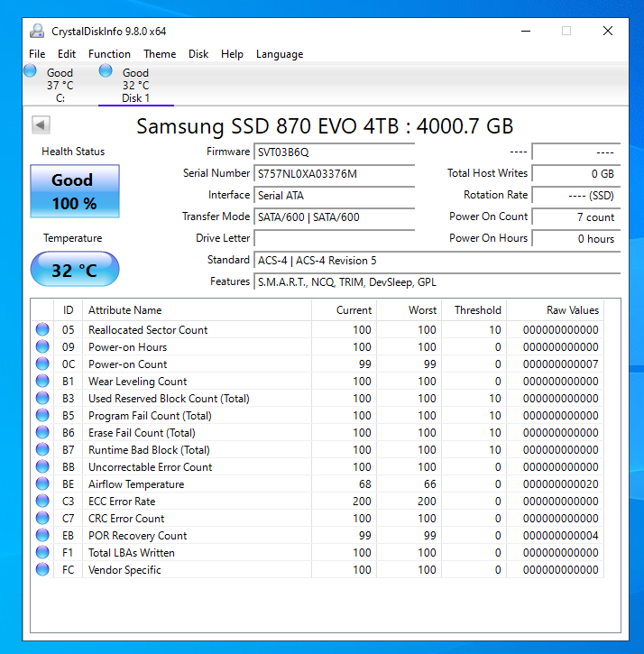Minimize the CrystalDiskInfo window
644x654 pixels.
[x=526, y=32]
